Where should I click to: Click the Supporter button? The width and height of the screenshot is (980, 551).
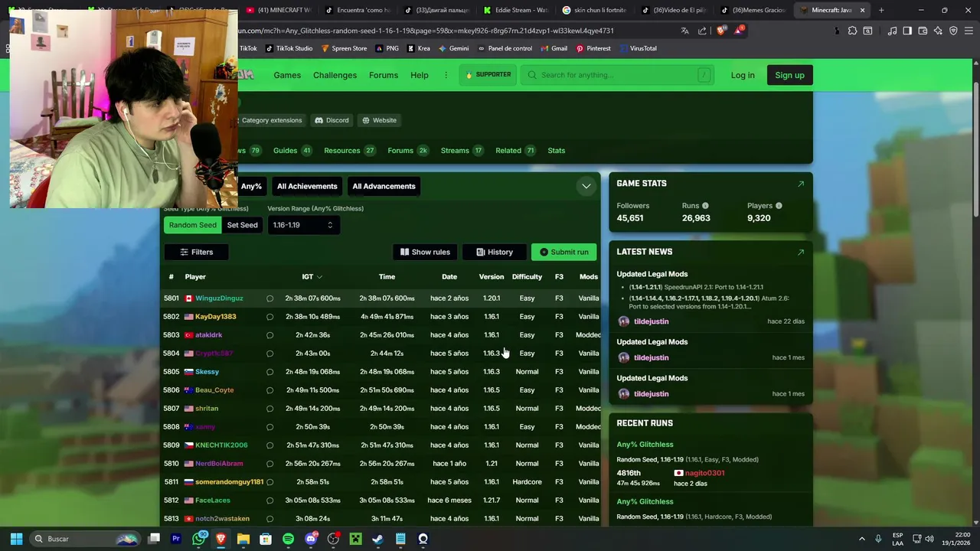click(488, 75)
